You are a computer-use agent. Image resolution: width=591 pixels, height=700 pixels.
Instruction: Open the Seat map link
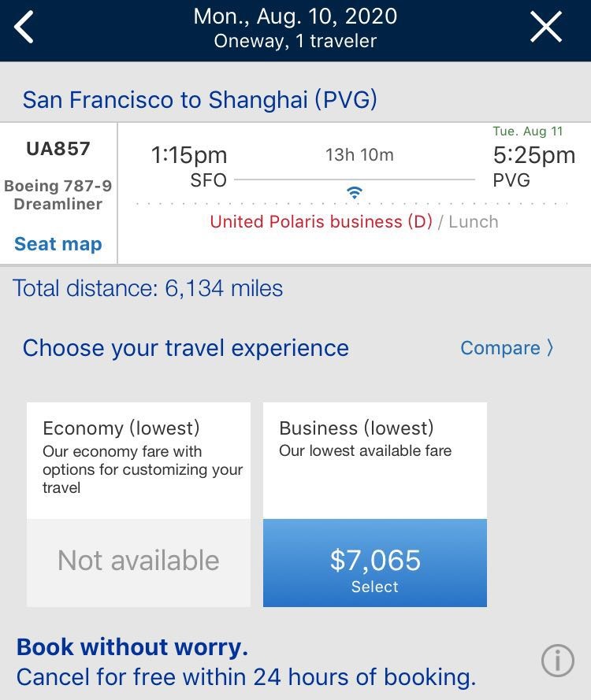click(x=58, y=244)
